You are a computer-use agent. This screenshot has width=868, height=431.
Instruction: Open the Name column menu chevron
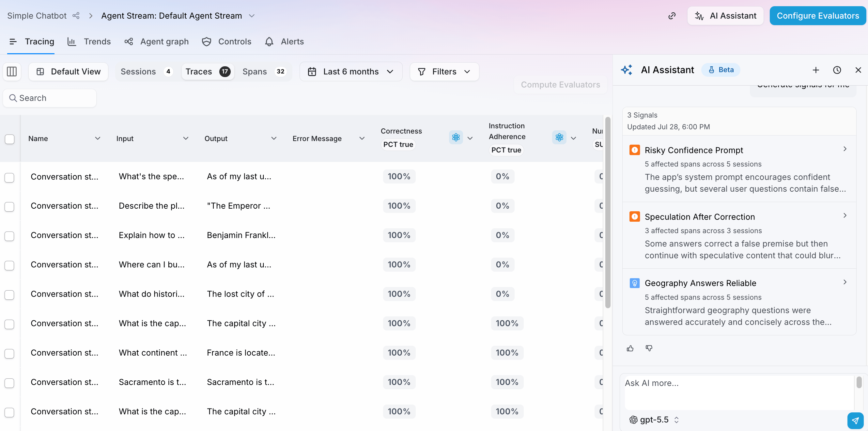(98, 138)
